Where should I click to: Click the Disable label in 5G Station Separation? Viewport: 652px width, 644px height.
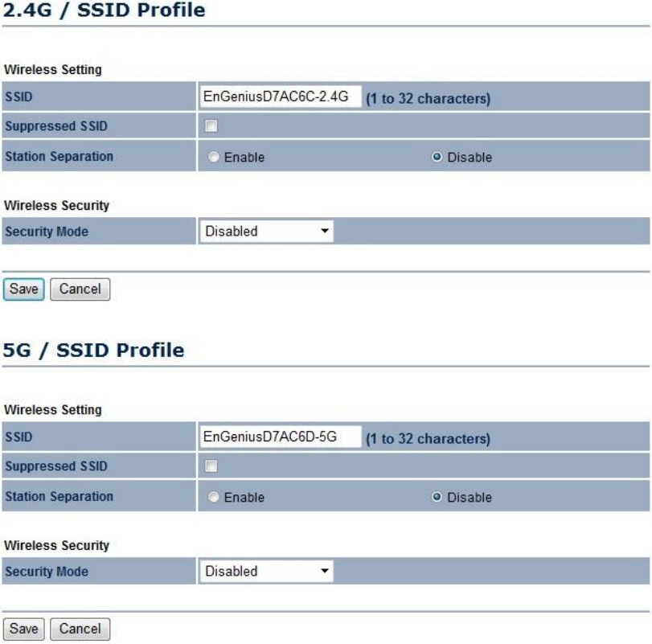point(470,498)
